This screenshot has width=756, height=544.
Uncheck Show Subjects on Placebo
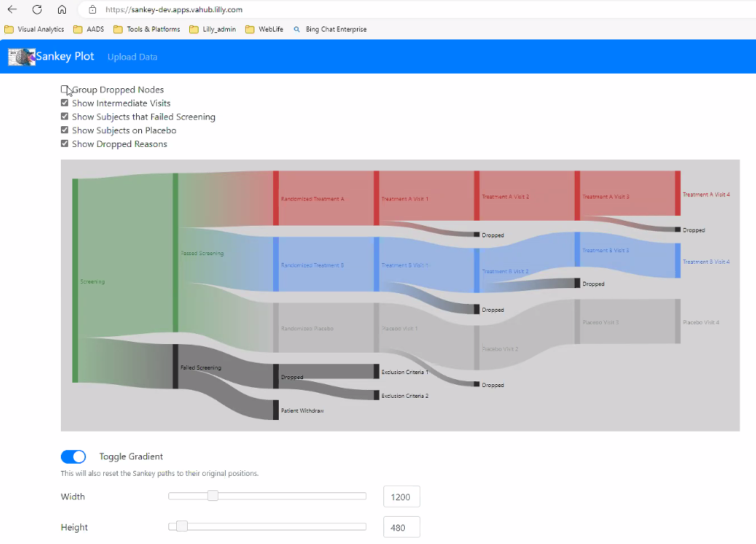(x=64, y=130)
